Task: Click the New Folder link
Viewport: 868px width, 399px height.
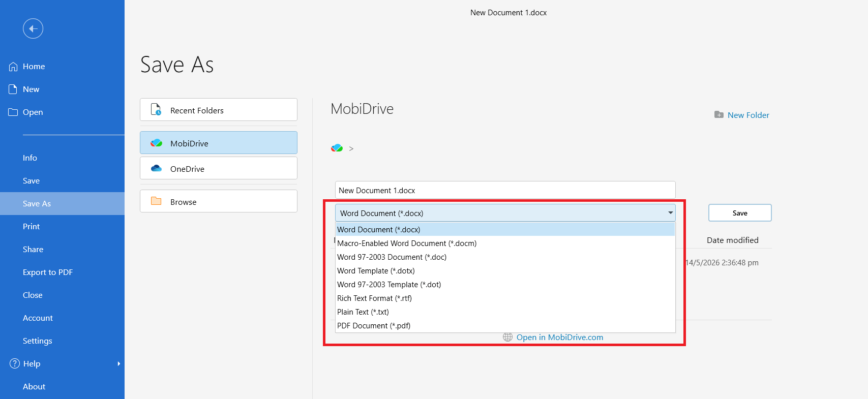Action: (748, 115)
